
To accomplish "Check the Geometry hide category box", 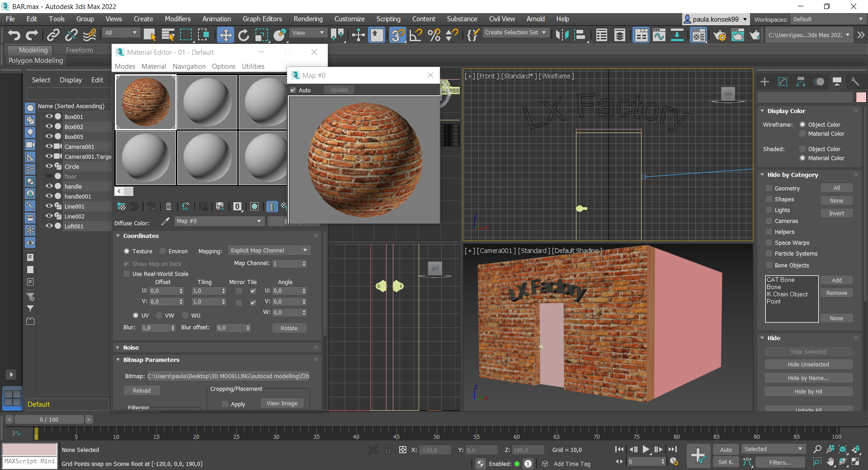I will click(769, 188).
